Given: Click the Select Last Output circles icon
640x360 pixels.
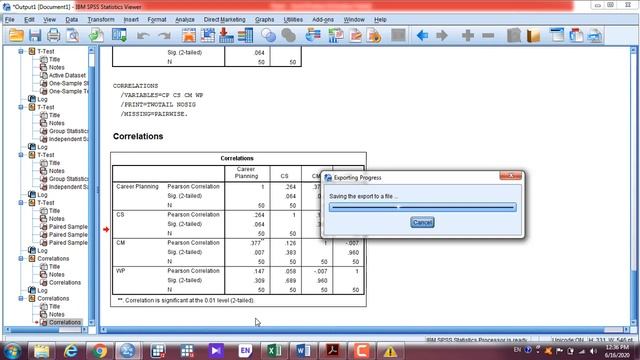Looking at the screenshot, I should (x=268, y=36).
